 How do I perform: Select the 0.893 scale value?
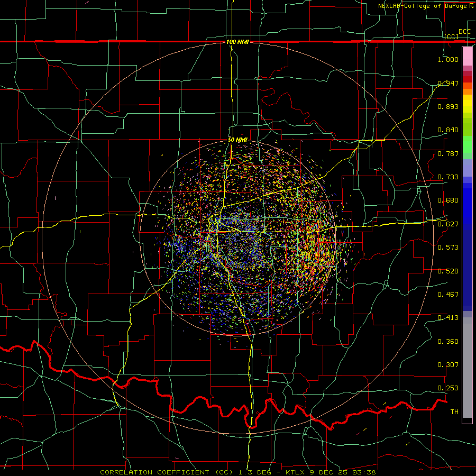(448, 106)
